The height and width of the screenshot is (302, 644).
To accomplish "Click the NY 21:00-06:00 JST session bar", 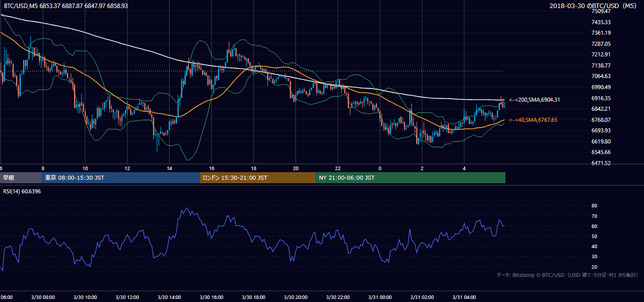I will coord(411,178).
